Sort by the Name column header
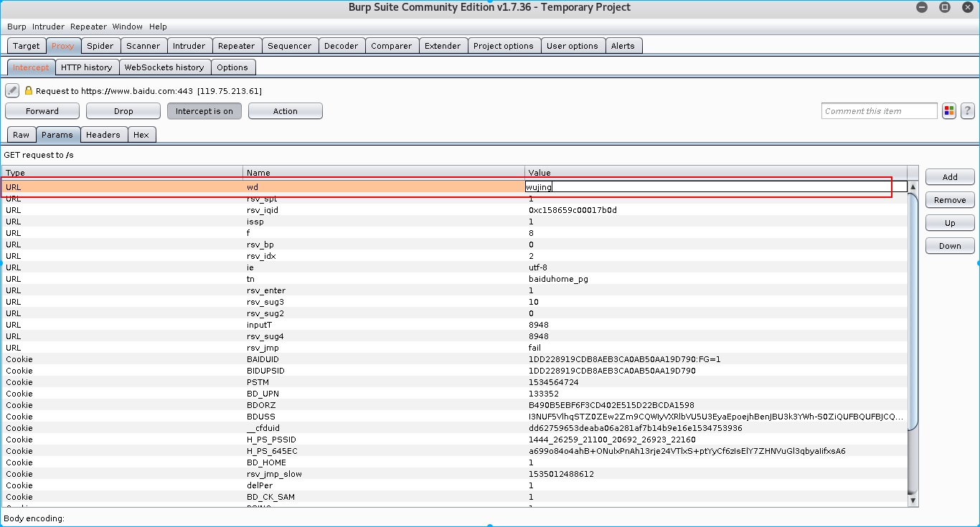 384,173
